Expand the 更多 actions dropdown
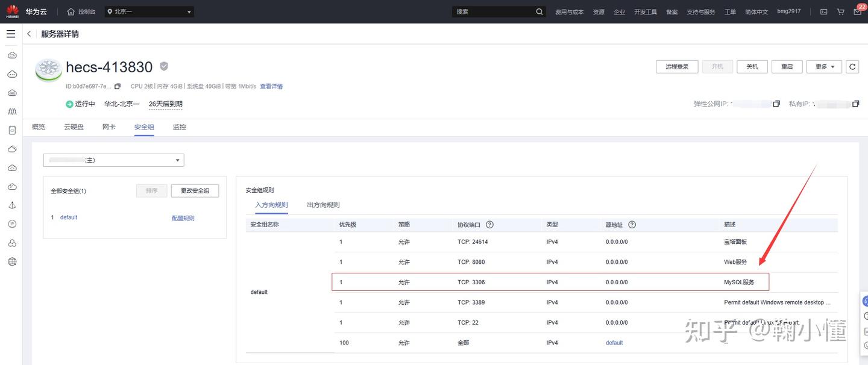This screenshot has height=365, width=868. coord(824,66)
